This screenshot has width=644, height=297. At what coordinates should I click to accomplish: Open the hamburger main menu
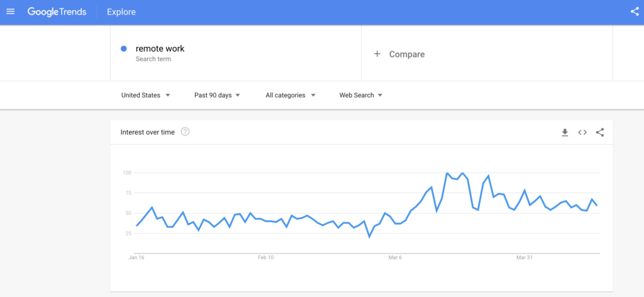point(11,12)
